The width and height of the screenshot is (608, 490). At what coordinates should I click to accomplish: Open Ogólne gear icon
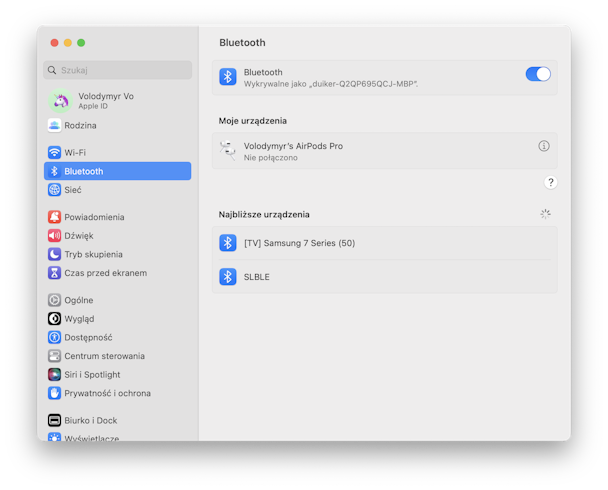(54, 300)
